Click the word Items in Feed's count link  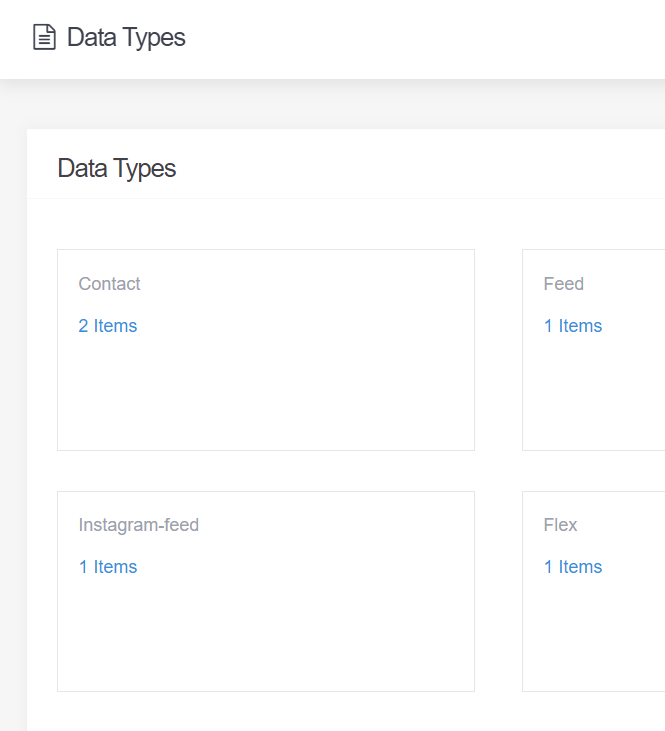click(580, 325)
